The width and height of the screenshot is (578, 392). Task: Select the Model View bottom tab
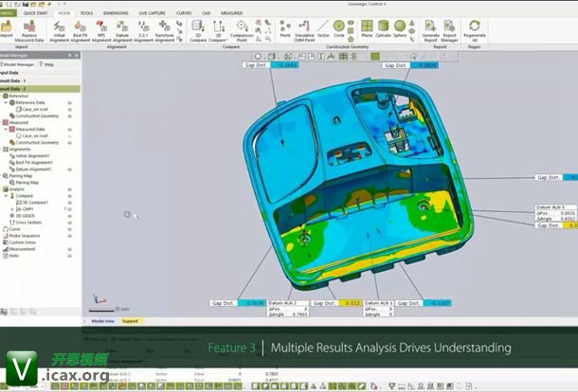(x=102, y=321)
